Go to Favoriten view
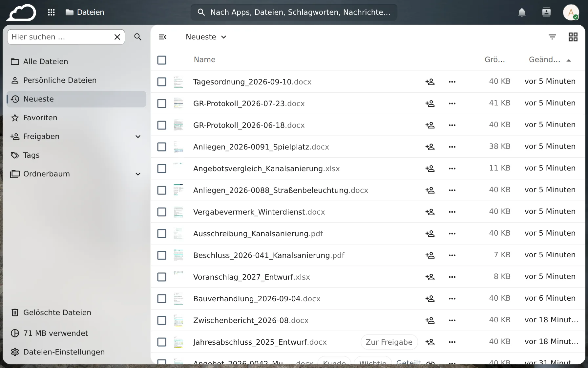 pos(76,118)
